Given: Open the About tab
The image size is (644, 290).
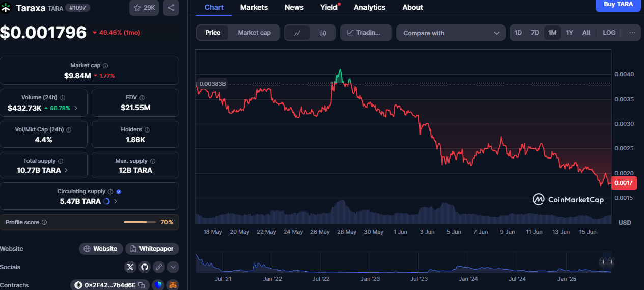Looking at the screenshot, I should tap(412, 7).
